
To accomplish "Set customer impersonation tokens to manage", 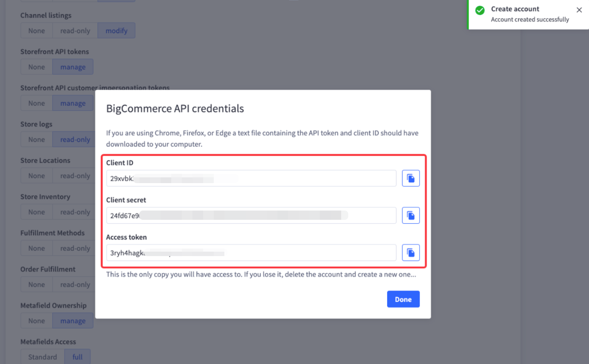I will (x=73, y=103).
